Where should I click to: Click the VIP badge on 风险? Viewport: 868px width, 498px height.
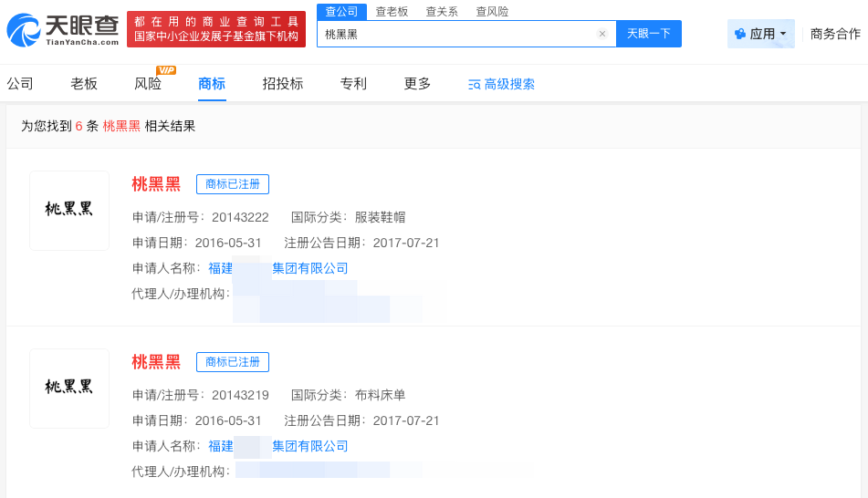point(166,70)
